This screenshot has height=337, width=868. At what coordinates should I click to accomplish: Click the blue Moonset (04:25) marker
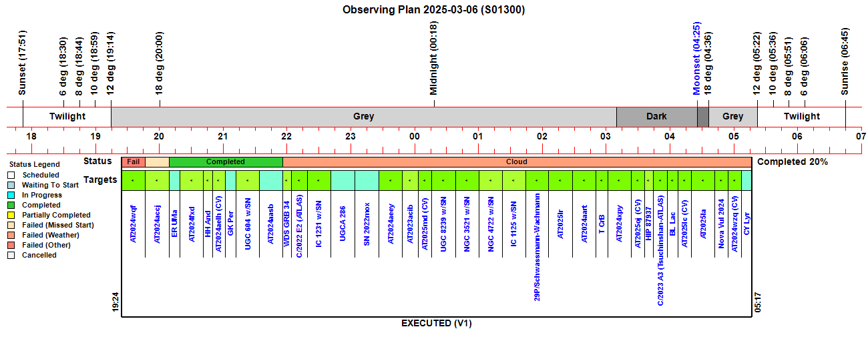click(696, 59)
